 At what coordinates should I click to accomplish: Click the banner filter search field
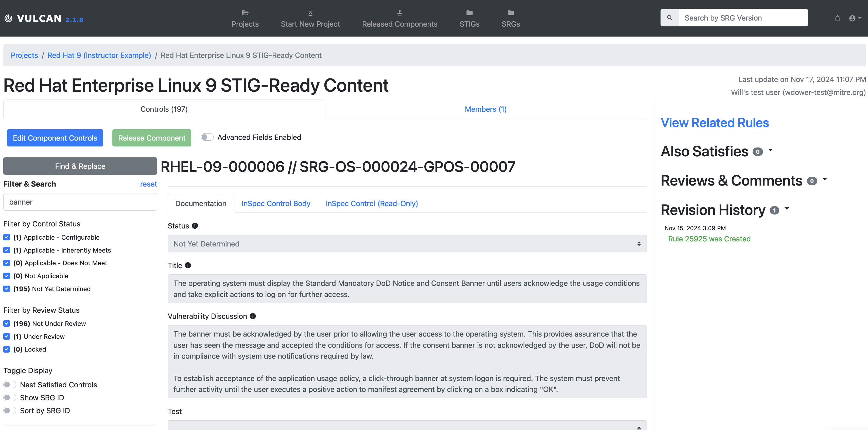click(80, 202)
